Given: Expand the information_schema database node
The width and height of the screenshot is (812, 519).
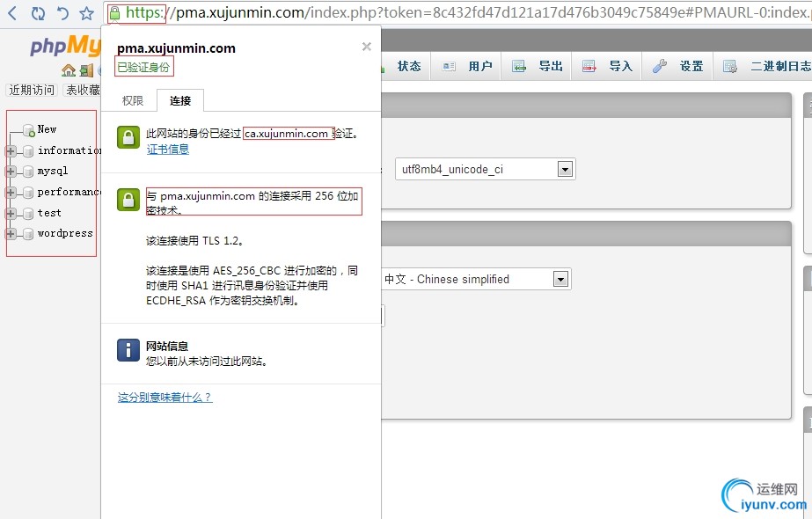Looking at the screenshot, I should tap(11, 150).
